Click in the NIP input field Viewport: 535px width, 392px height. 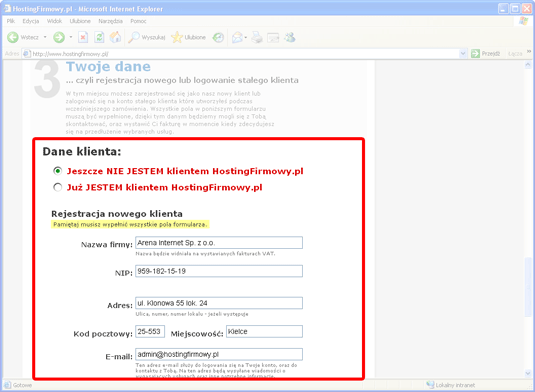coord(219,271)
